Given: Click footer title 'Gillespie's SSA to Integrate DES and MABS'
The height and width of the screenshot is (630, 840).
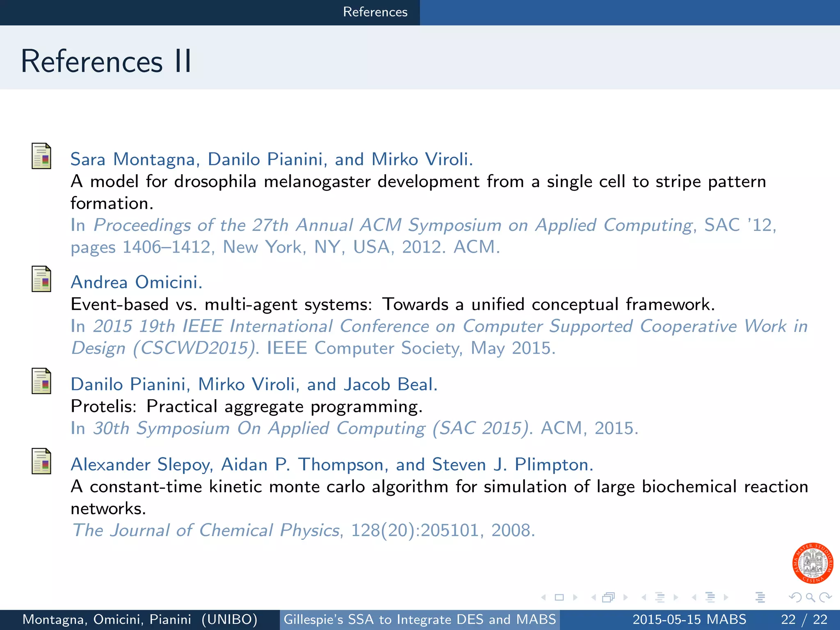Looking at the screenshot, I should point(420,619).
